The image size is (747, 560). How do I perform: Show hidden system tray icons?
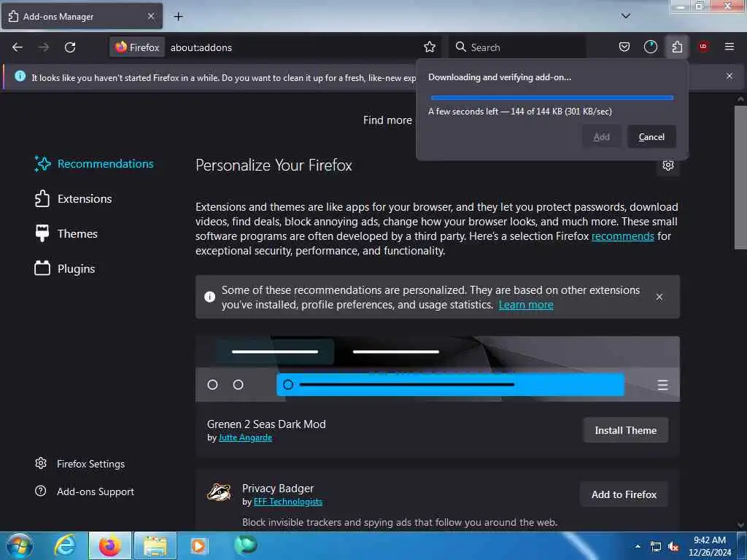(x=638, y=545)
